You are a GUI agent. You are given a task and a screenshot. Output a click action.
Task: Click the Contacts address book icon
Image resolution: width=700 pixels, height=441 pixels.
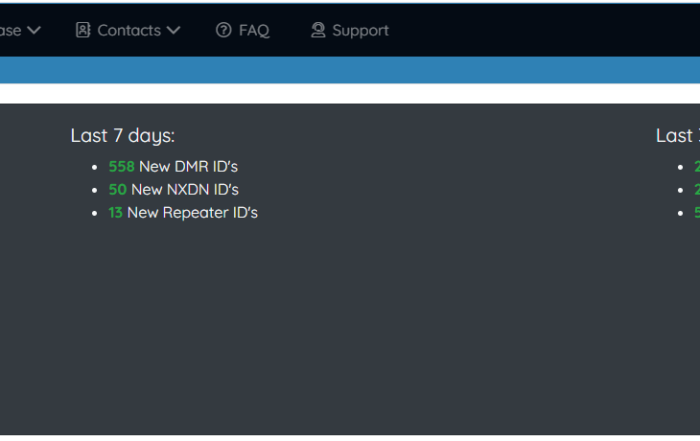coord(83,30)
